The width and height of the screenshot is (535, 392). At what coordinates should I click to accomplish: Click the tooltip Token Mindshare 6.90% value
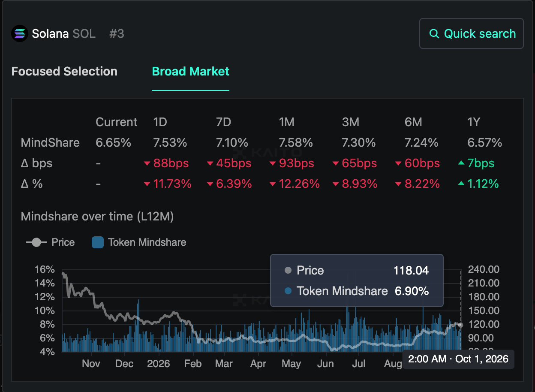(412, 291)
